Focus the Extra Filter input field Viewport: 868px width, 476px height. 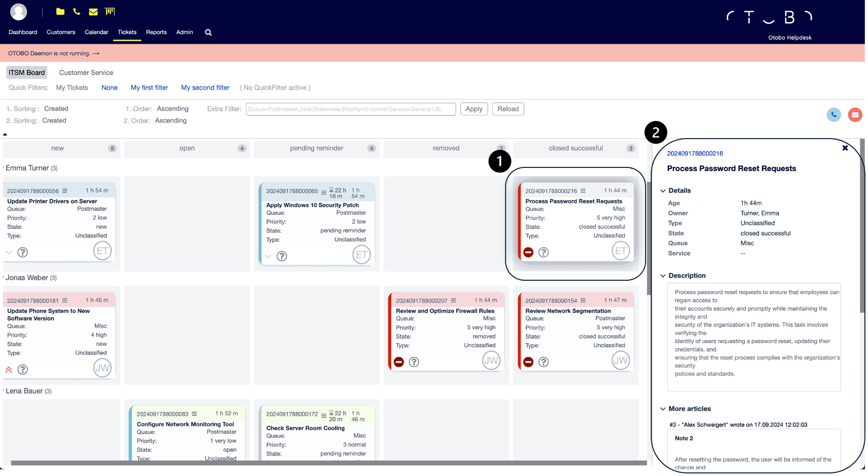tap(351, 109)
